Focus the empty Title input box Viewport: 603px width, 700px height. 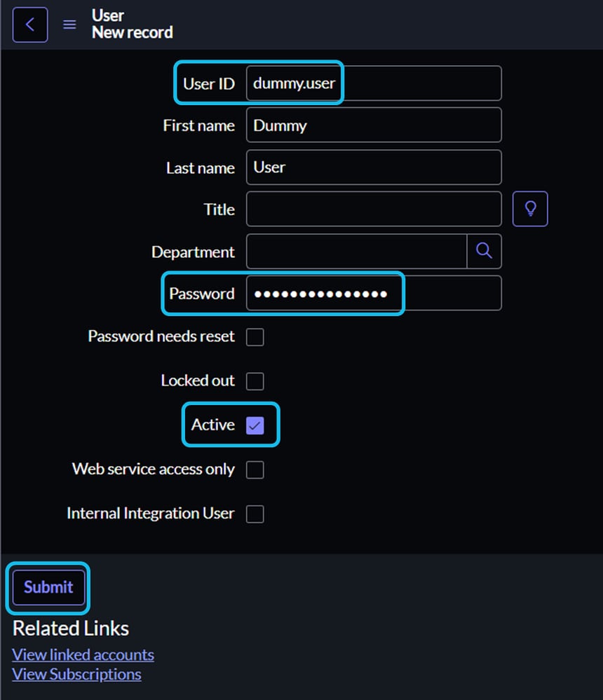(x=374, y=208)
